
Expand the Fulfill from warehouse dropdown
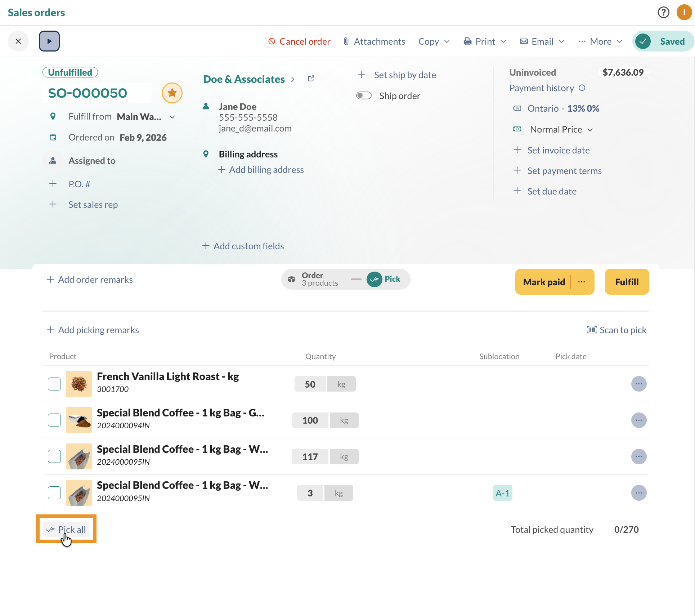(x=172, y=117)
